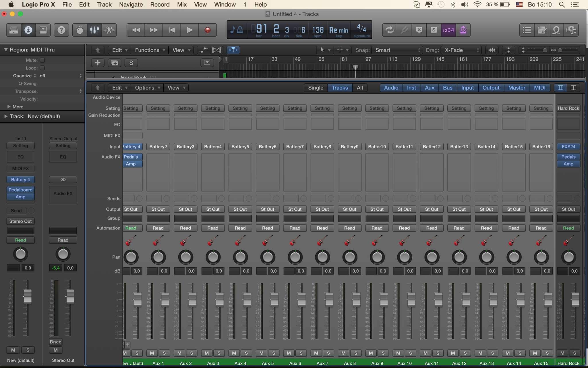Switch mixer view to All tab
Screen dimensions: 588x368
pyautogui.click(x=359, y=88)
